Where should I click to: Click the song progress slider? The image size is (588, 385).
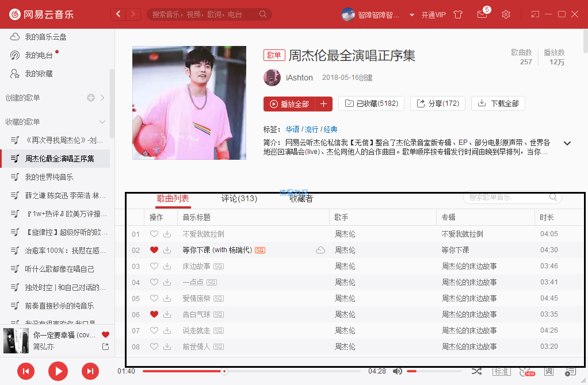[251, 371]
